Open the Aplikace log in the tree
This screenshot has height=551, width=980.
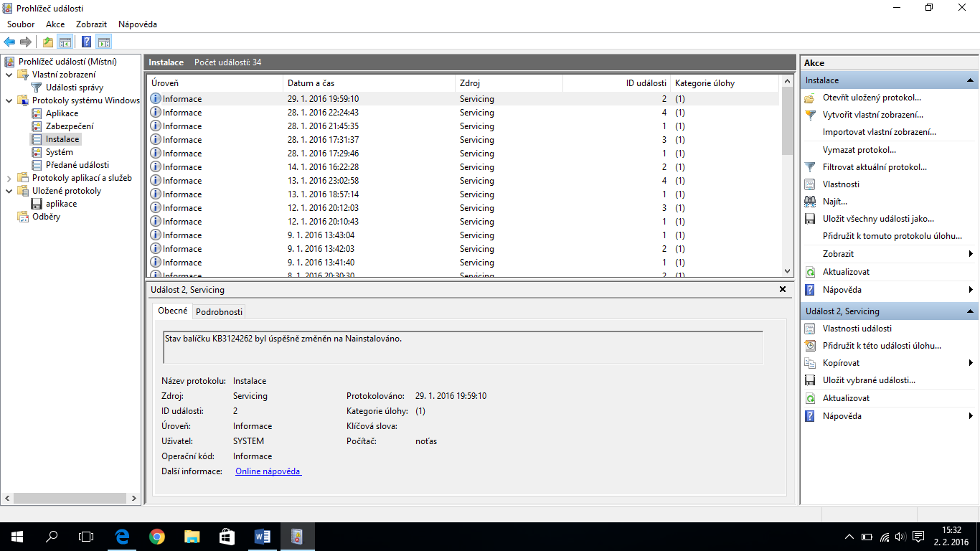click(62, 113)
